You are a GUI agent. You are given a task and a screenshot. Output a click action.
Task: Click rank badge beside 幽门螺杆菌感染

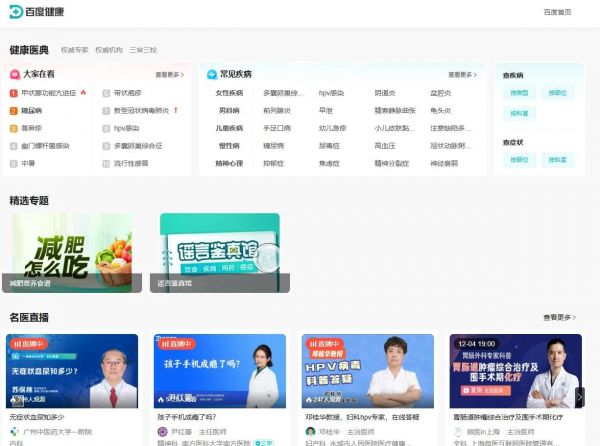pyautogui.click(x=13, y=146)
